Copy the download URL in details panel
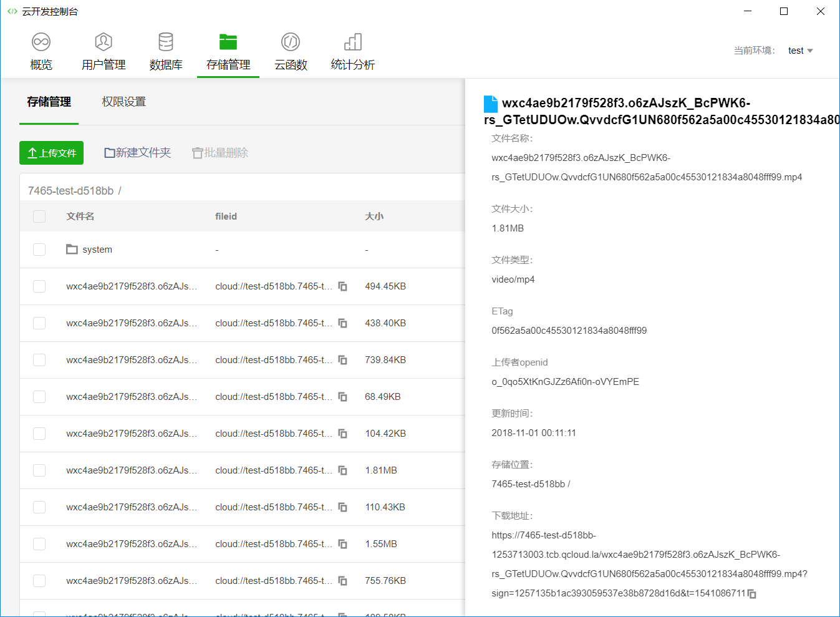 (x=752, y=594)
